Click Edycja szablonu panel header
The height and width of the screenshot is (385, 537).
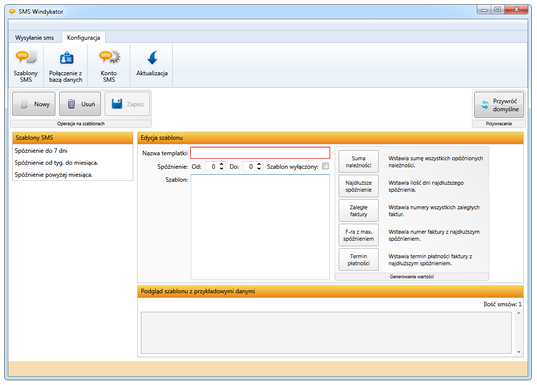pyautogui.click(x=330, y=138)
